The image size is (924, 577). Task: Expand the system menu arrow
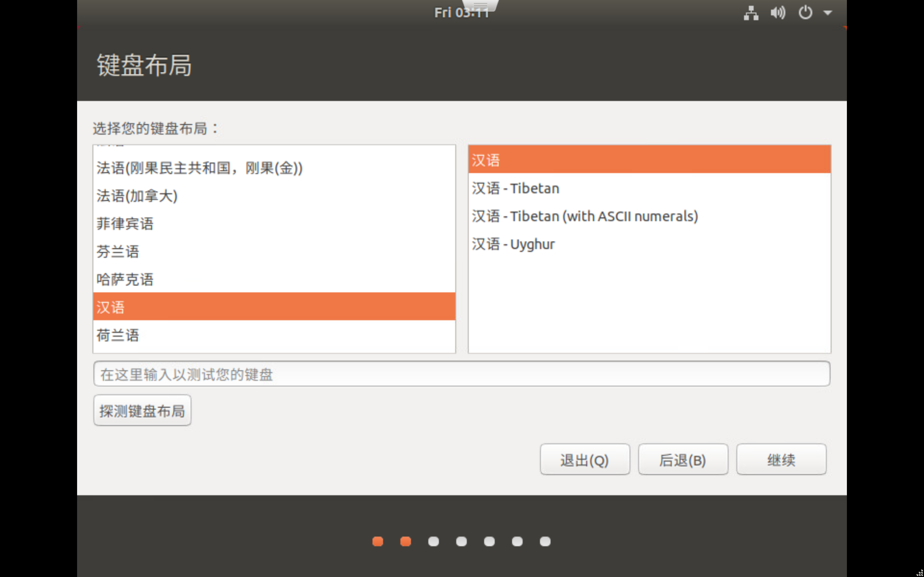click(x=827, y=13)
